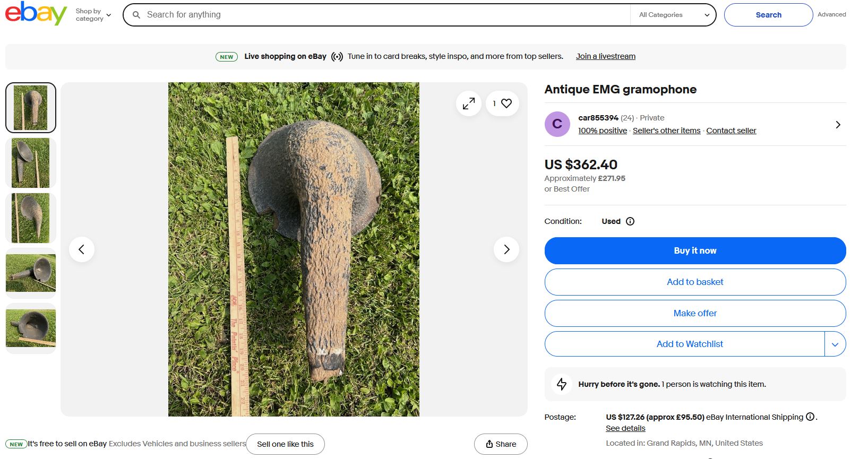Go to the next gallery image

tap(506, 249)
